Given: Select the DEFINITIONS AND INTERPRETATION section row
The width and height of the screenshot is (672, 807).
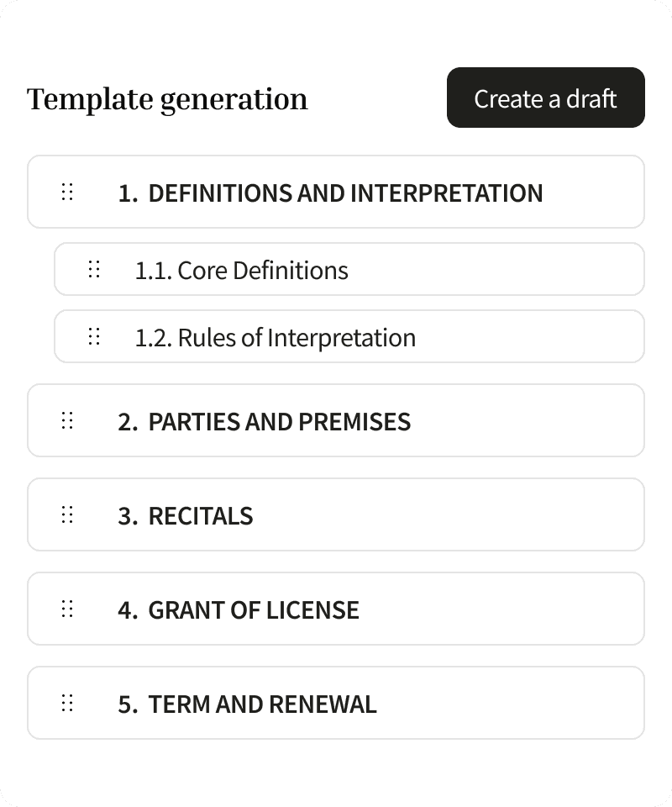Looking at the screenshot, I should [x=336, y=192].
